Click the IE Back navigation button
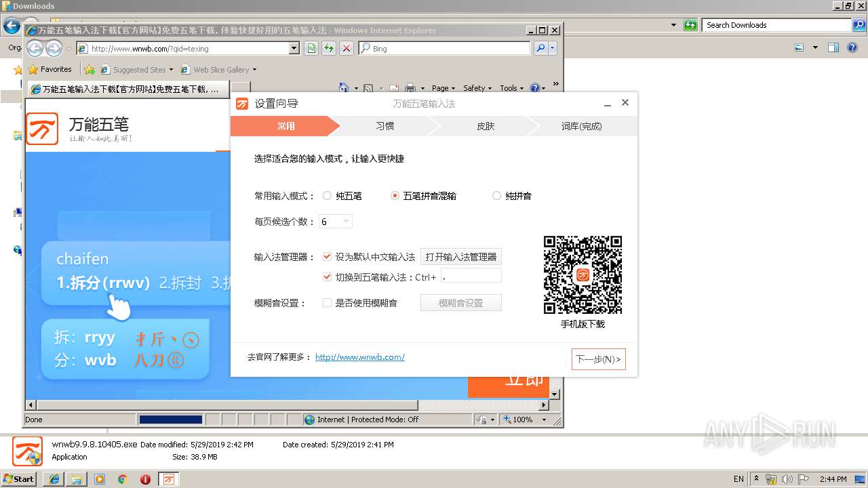This screenshot has height=488, width=868. click(x=35, y=48)
